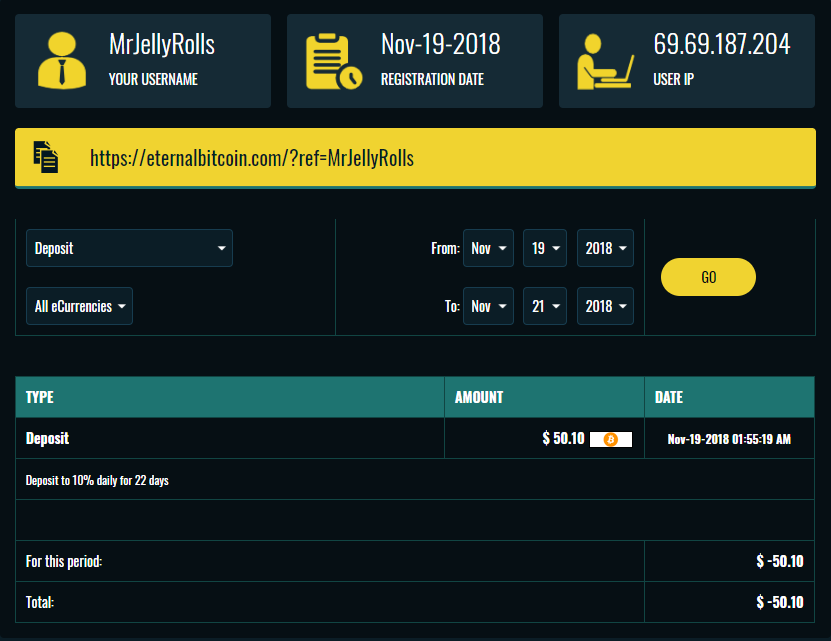Screen dimensions: 831x641
Task: Click the user IP laptop icon
Action: click(605, 61)
